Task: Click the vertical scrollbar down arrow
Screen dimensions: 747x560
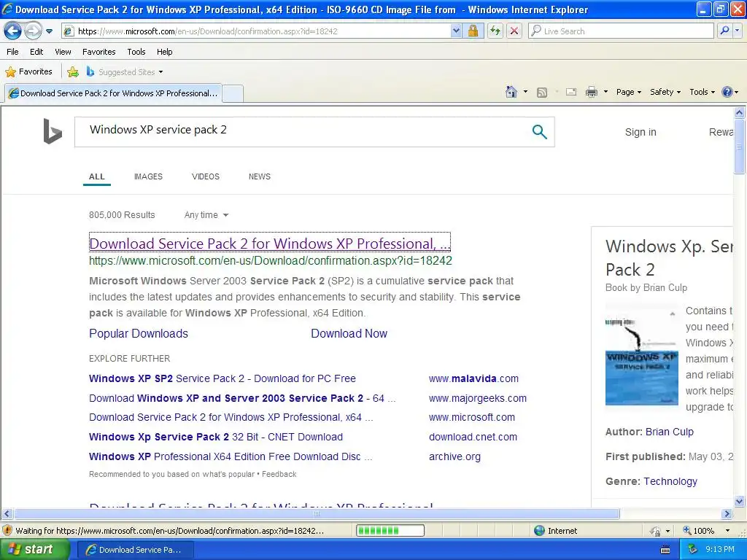Action: tap(740, 501)
